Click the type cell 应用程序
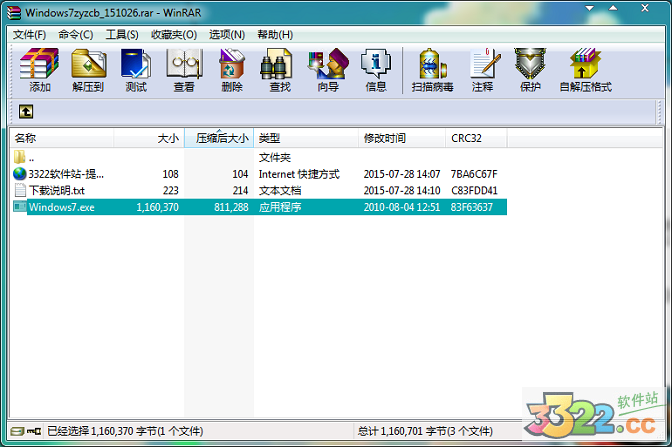Image resolution: width=672 pixels, height=447 pixels. (280, 207)
